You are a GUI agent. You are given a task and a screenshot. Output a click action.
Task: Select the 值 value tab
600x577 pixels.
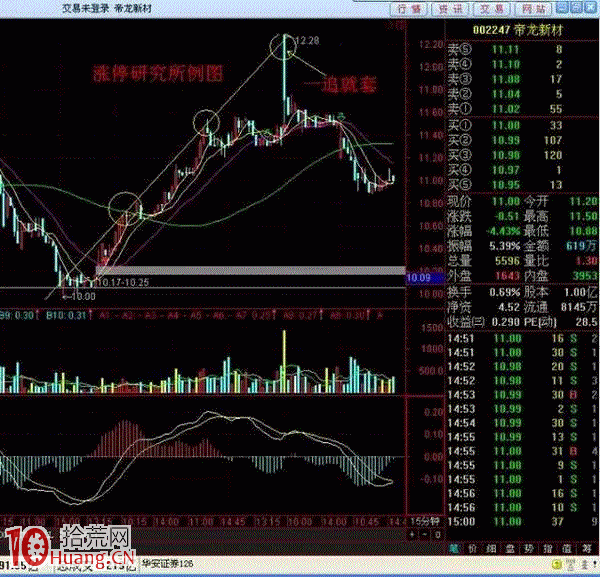pos(566,549)
